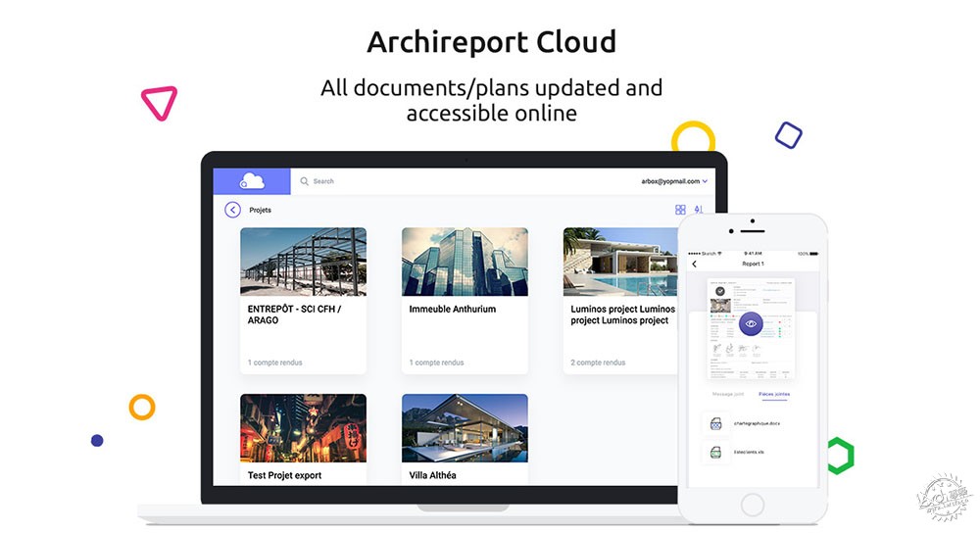980x533 pixels.
Task: Tap the back arrow on phone Report 1 screen
Action: click(x=695, y=264)
